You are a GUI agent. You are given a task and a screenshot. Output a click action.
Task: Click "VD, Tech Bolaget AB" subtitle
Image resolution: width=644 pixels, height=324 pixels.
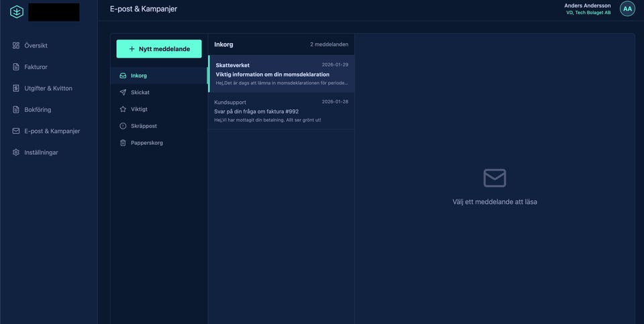tap(588, 13)
